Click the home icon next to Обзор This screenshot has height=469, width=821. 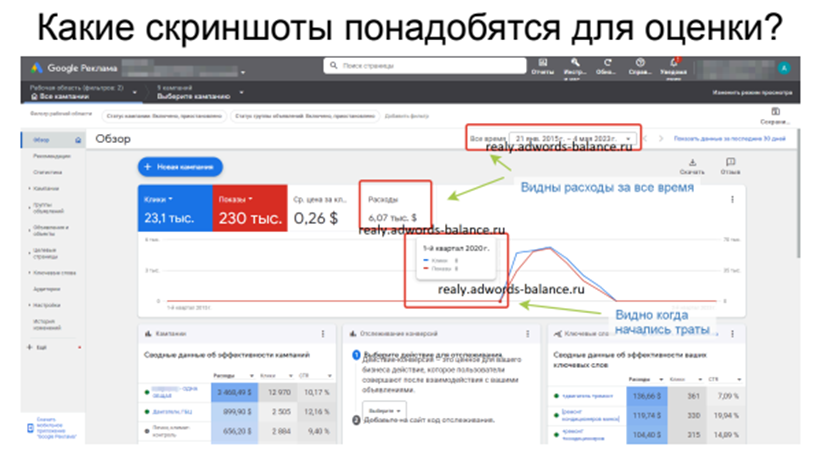pyautogui.click(x=78, y=140)
